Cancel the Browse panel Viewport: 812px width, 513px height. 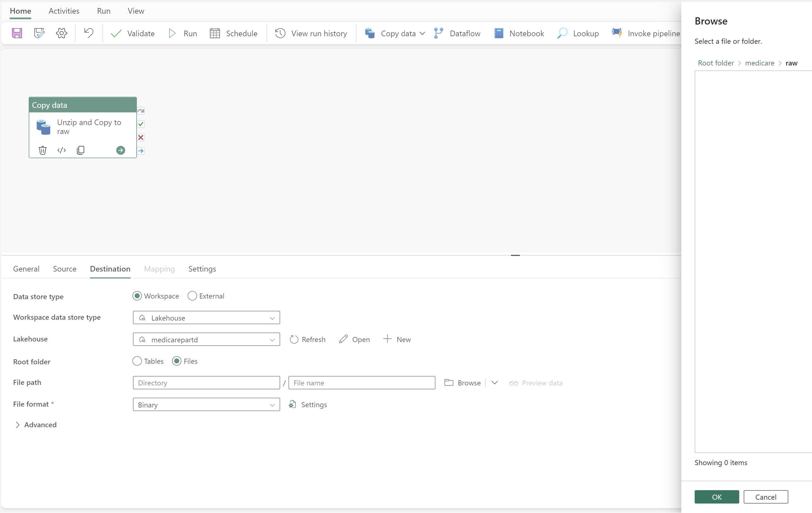766,497
